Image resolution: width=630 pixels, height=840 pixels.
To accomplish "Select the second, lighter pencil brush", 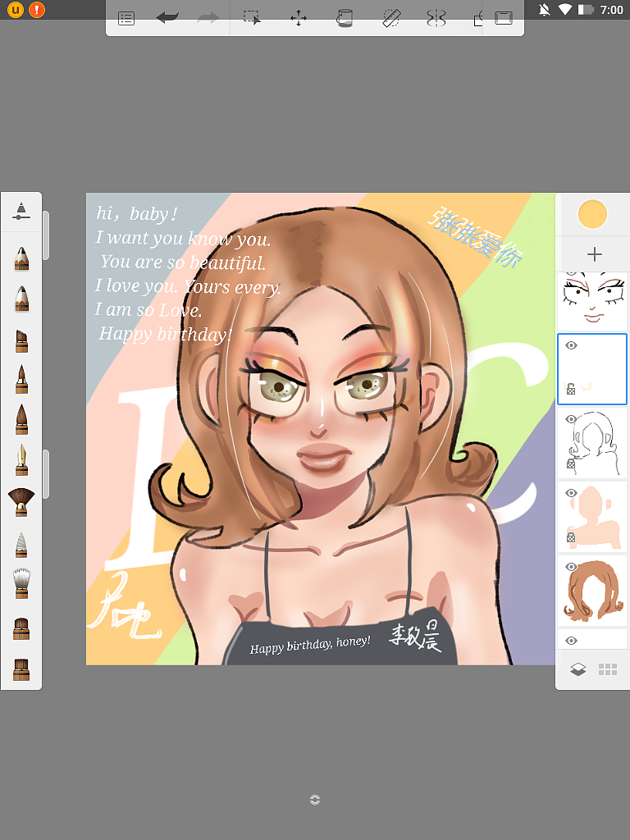I will pos(21,299).
